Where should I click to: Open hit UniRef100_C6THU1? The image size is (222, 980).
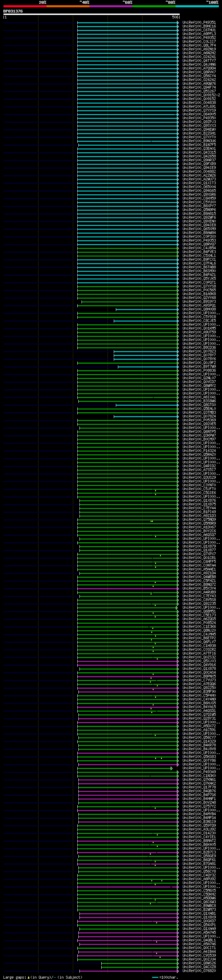click(x=199, y=30)
